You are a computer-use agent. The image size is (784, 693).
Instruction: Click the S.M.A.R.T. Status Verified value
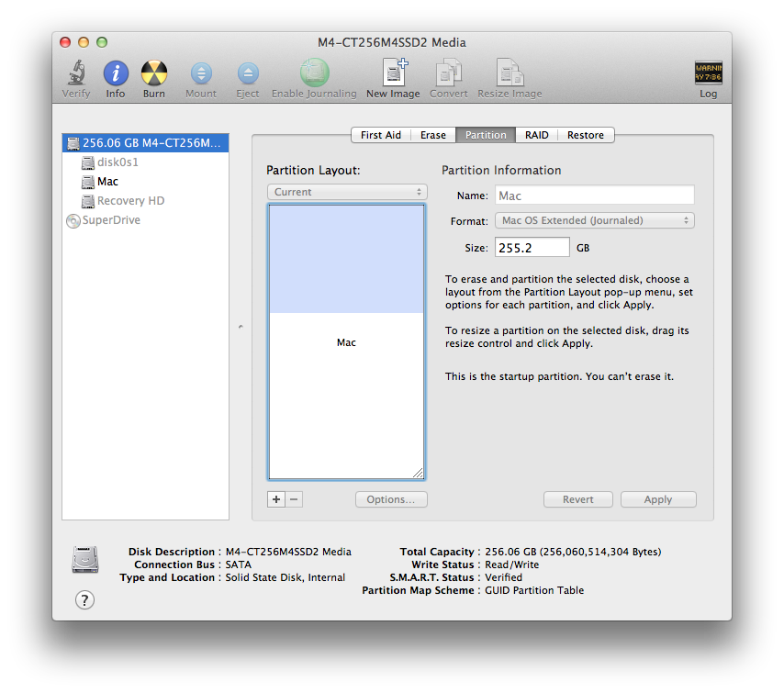(503, 577)
